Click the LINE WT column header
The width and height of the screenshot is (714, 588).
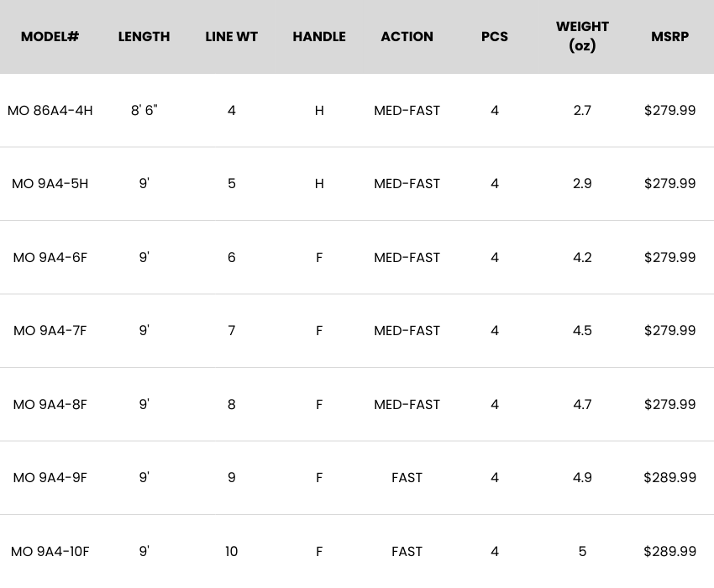pos(231,37)
